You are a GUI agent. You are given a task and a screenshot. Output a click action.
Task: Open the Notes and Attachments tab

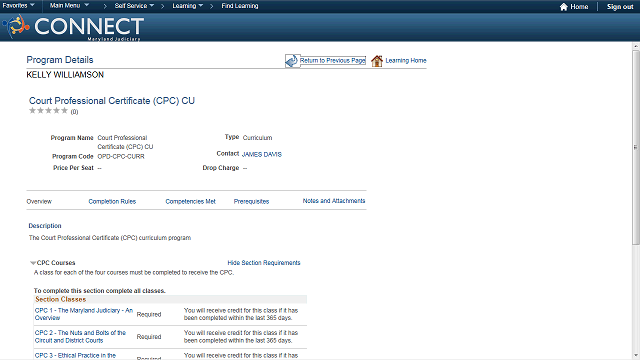tap(334, 201)
